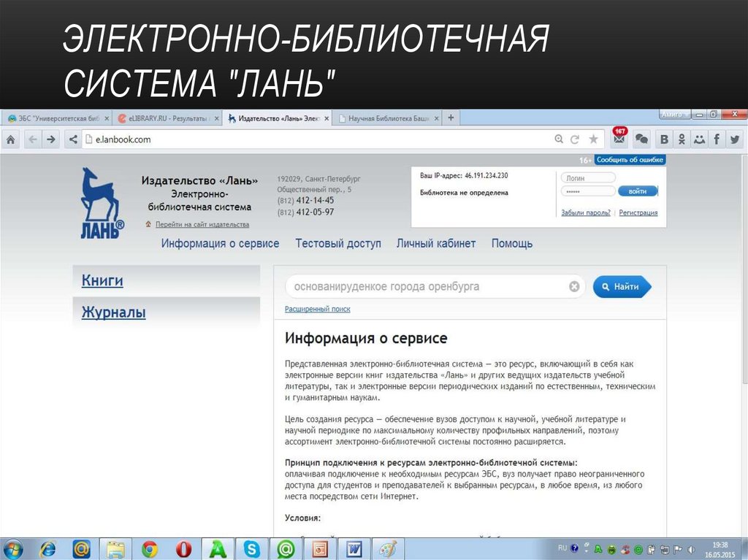Open Word from the taskbar
748x560 pixels.
[354, 549]
